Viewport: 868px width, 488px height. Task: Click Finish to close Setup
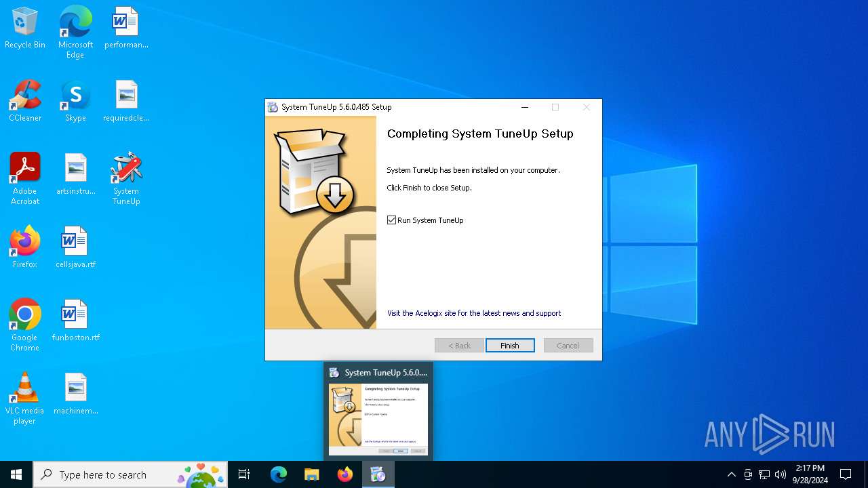point(510,346)
